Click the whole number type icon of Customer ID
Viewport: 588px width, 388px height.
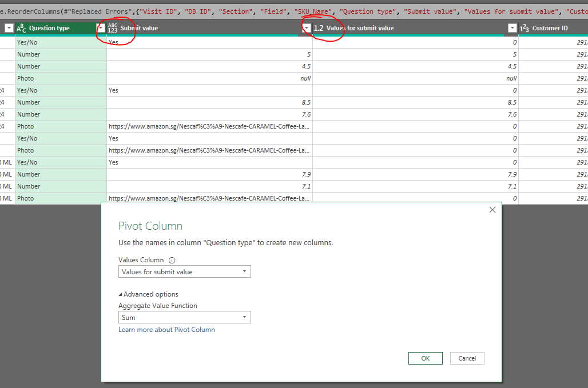pos(525,28)
